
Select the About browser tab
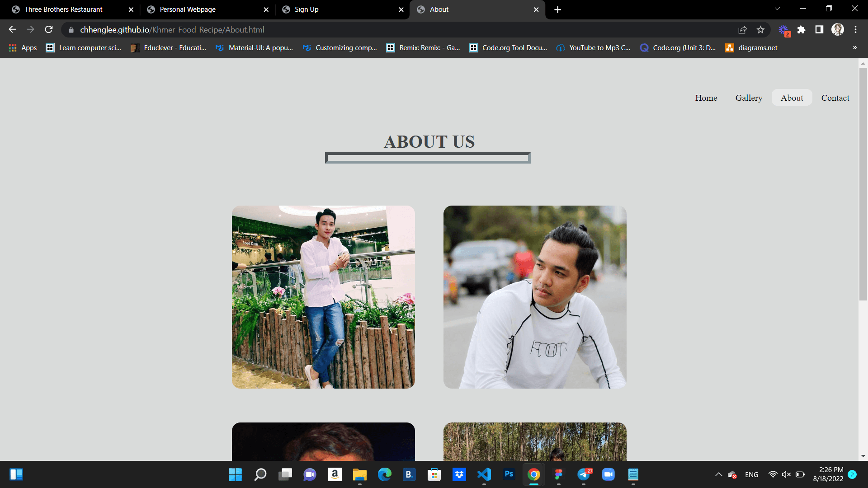[477, 9]
